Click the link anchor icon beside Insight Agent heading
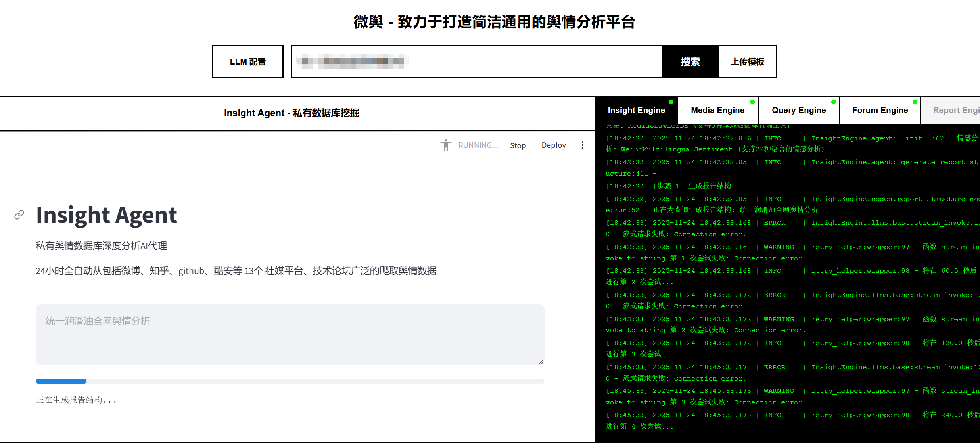980x446 pixels. (x=19, y=214)
